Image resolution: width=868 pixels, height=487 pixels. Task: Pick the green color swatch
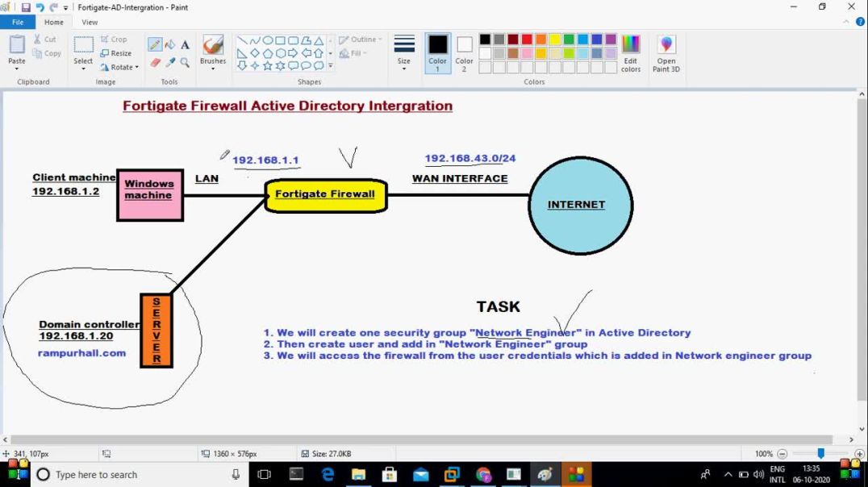tap(569, 40)
